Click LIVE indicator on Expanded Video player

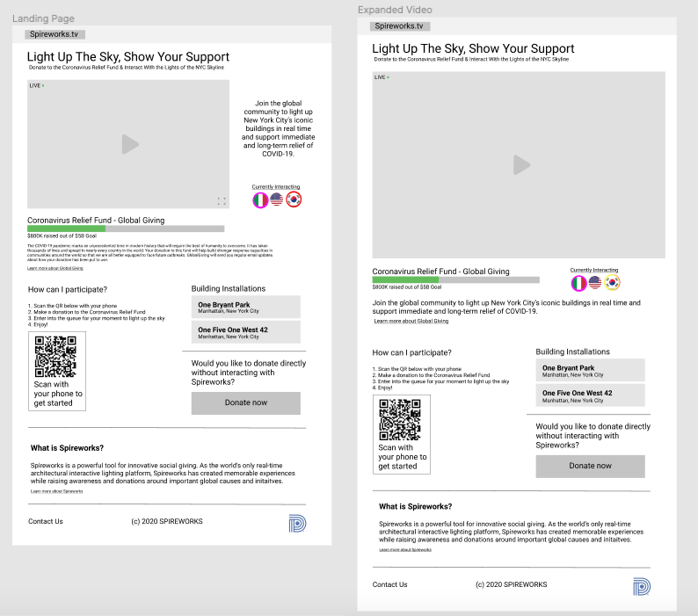[x=382, y=77]
